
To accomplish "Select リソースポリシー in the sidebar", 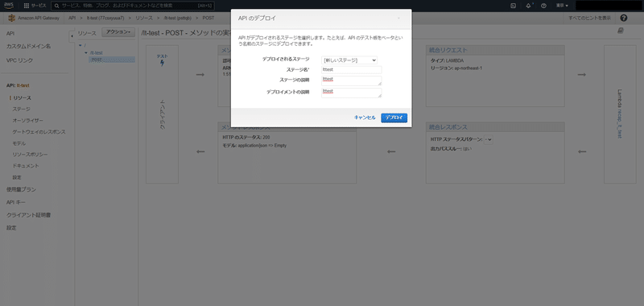I will pos(30,155).
